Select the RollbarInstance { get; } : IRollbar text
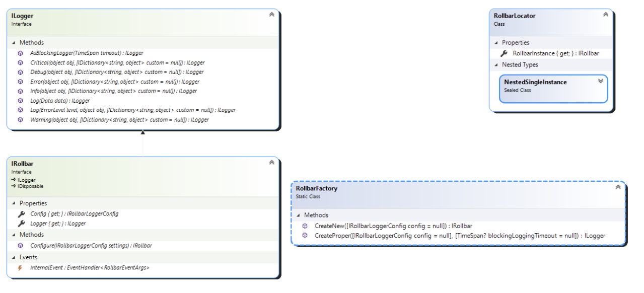The width and height of the screenshot is (644, 293). point(556,53)
